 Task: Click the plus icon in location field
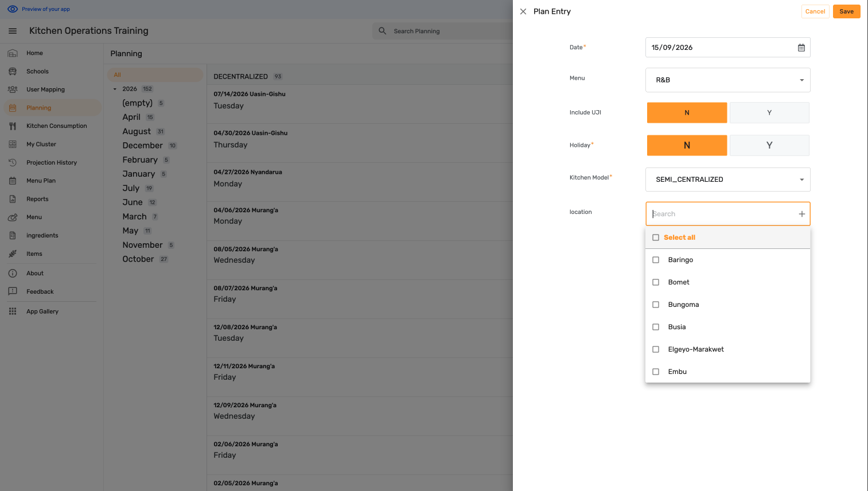(802, 214)
